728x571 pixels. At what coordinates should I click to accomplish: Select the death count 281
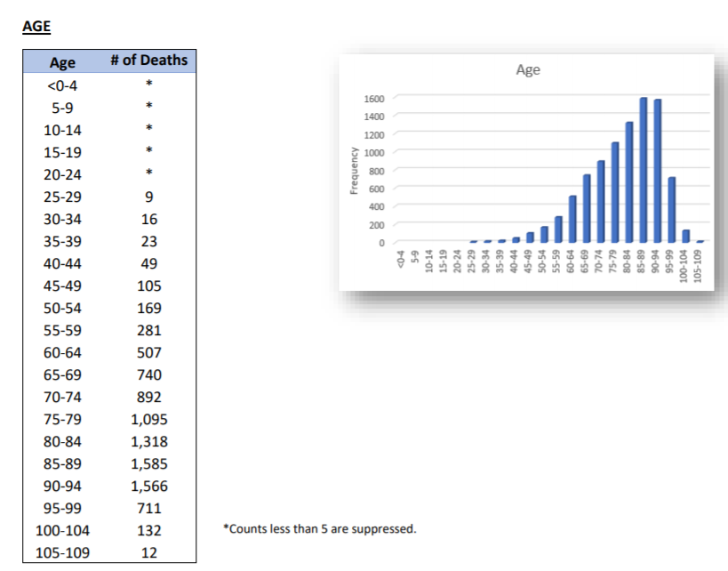[149, 331]
